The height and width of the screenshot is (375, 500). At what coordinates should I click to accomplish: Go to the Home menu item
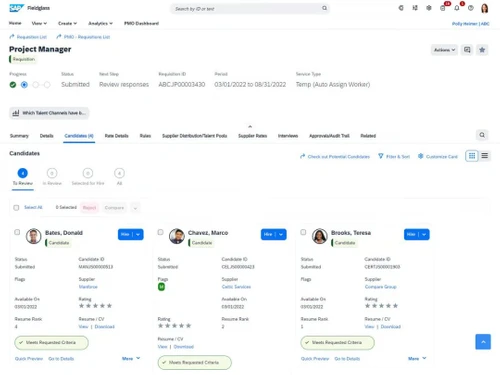click(15, 23)
